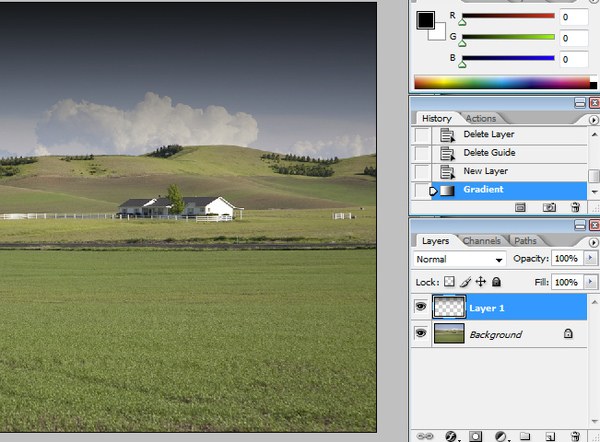Switch to the Channels tab

(481, 241)
